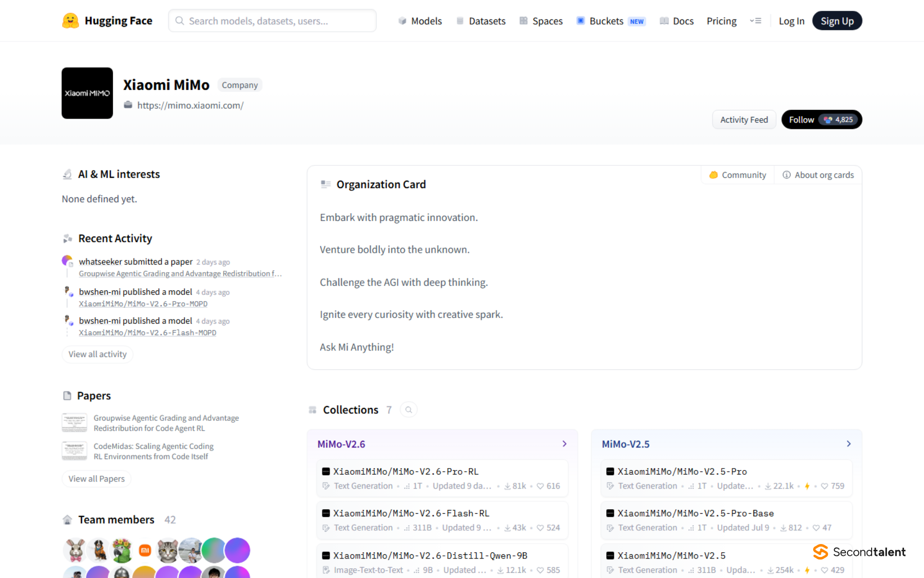Click the Collections search magnifier icon
The width and height of the screenshot is (924, 578).
tap(409, 410)
